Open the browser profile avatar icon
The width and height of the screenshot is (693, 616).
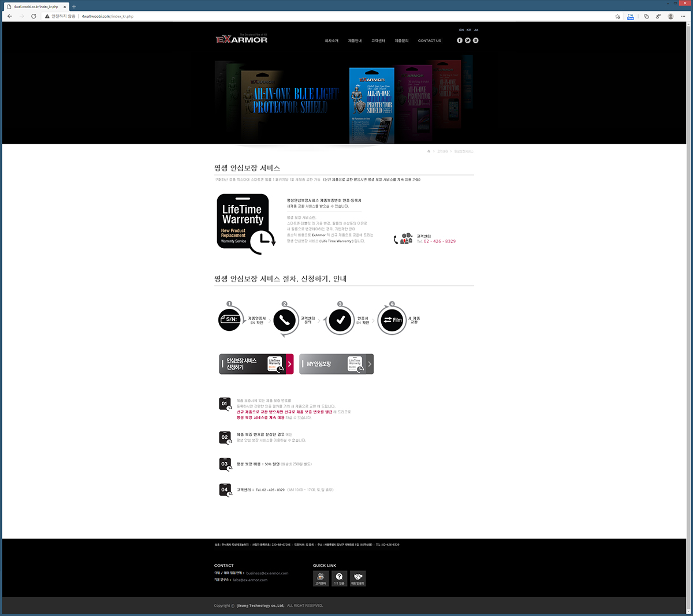670,16
